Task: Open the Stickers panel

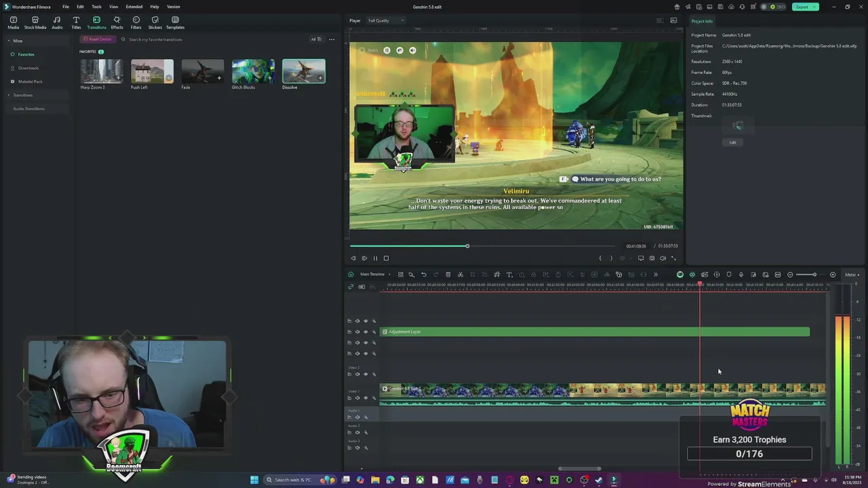Action: 155,22
